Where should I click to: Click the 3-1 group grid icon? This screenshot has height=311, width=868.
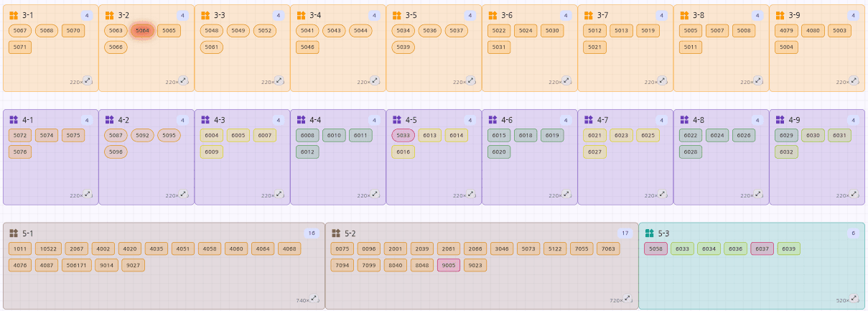coord(14,15)
